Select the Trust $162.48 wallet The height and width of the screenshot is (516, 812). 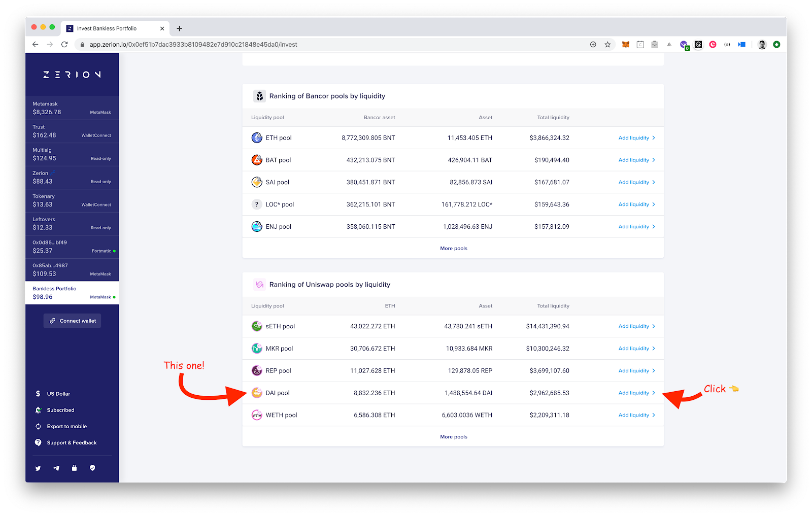coord(72,131)
